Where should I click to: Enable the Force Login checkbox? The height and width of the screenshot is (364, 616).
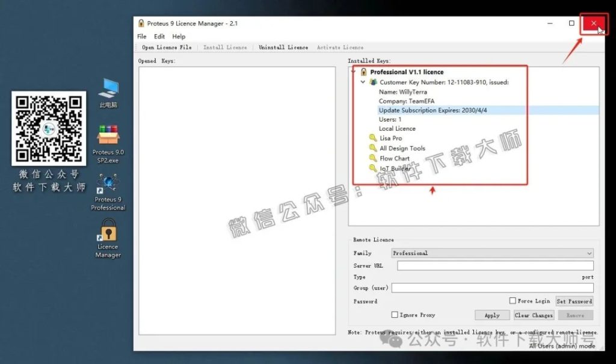(x=513, y=301)
